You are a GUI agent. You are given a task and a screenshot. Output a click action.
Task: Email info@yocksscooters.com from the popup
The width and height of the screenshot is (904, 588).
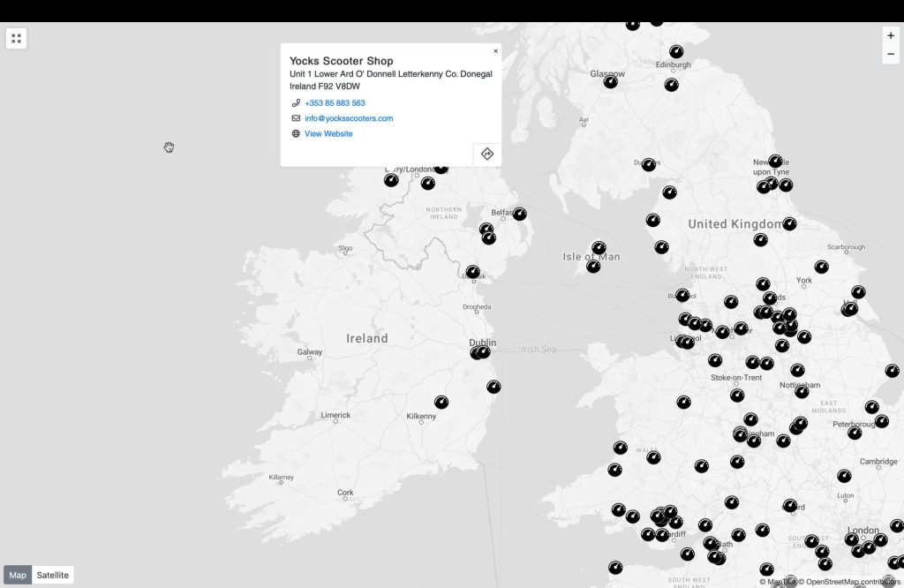(x=349, y=118)
